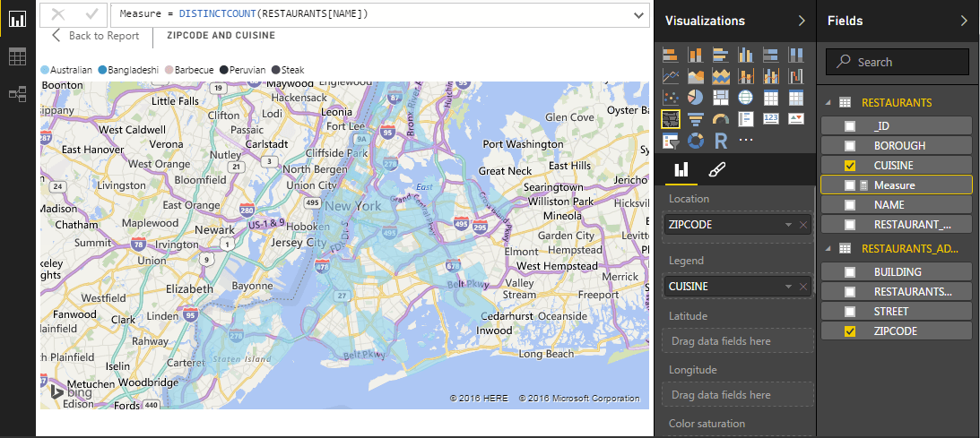980x438 pixels.
Task: Select the pie chart visualization
Action: click(695, 98)
